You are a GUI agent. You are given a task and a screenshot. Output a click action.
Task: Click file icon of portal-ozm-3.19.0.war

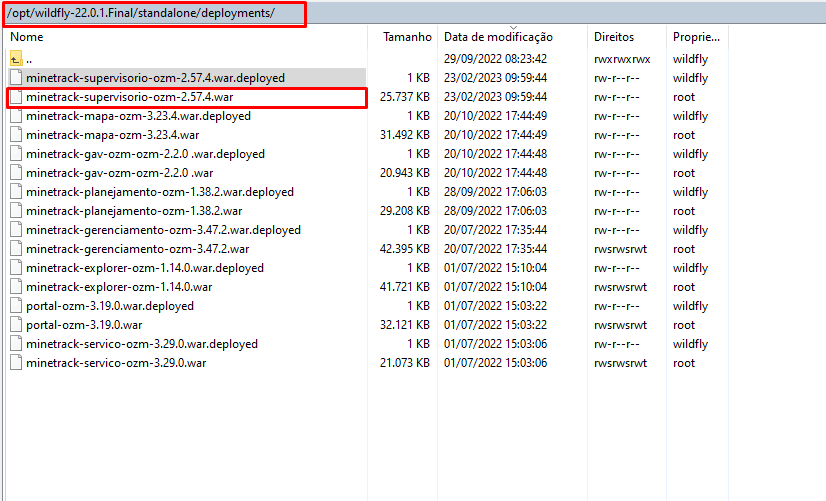point(16,325)
